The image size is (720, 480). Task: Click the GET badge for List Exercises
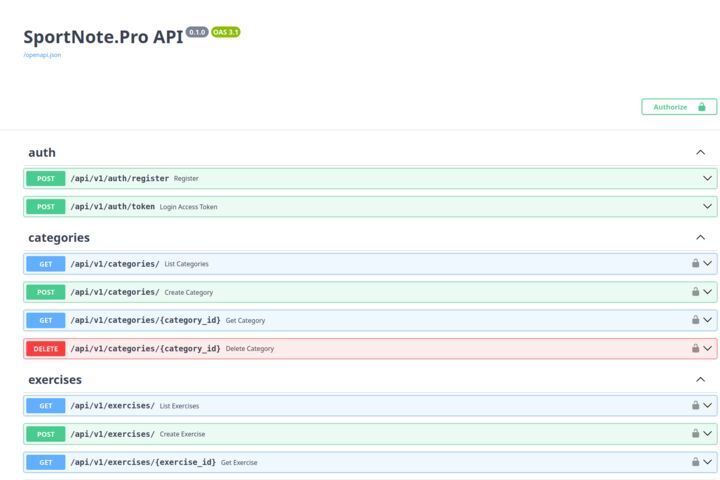45,406
